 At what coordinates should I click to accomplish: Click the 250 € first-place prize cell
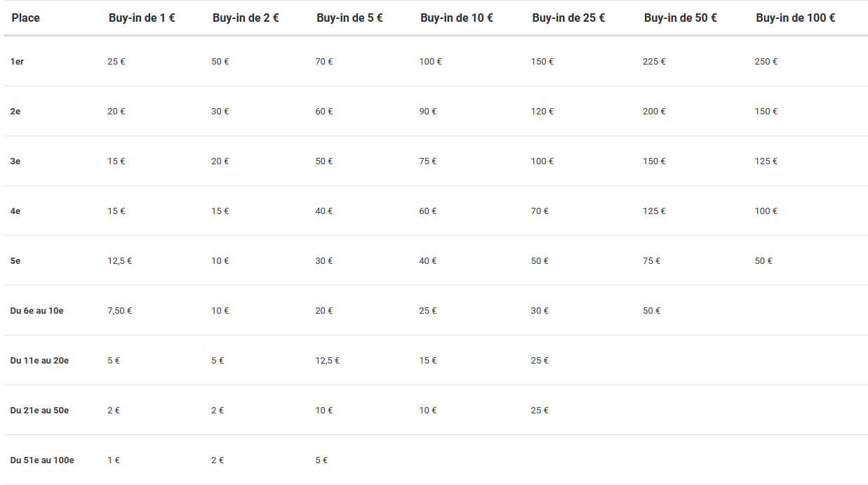tap(766, 62)
